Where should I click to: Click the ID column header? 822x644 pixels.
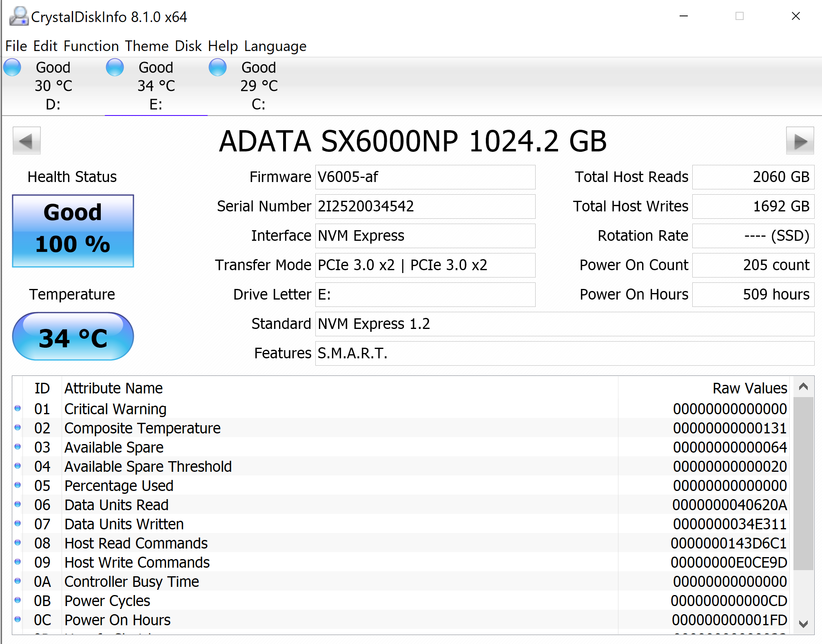(42, 388)
